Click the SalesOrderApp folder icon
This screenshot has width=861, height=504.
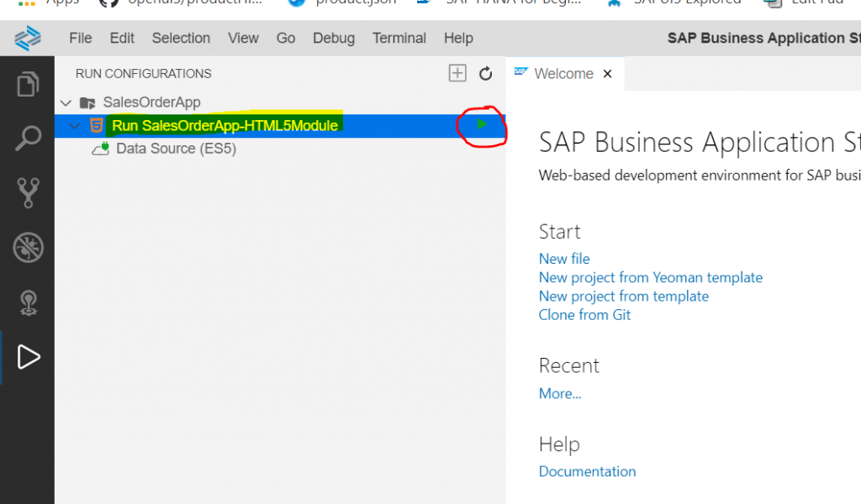click(87, 102)
